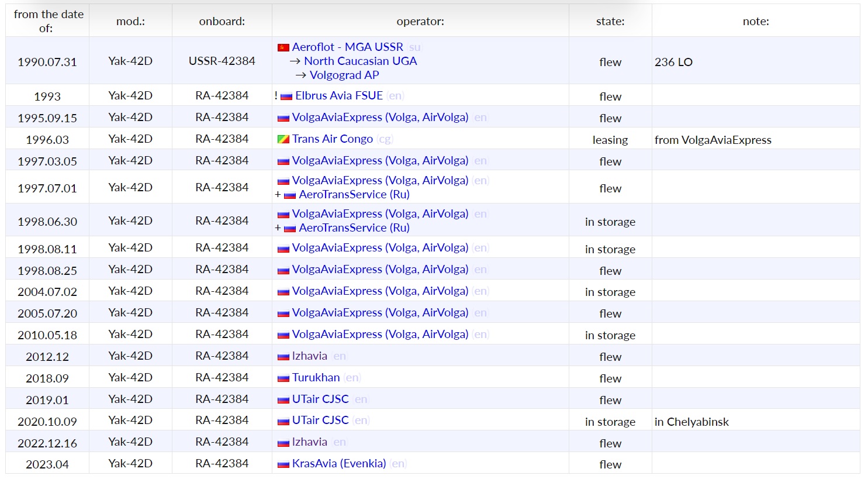Click the flag beside Izhavia in 2022.12.16 row

pos(283,442)
